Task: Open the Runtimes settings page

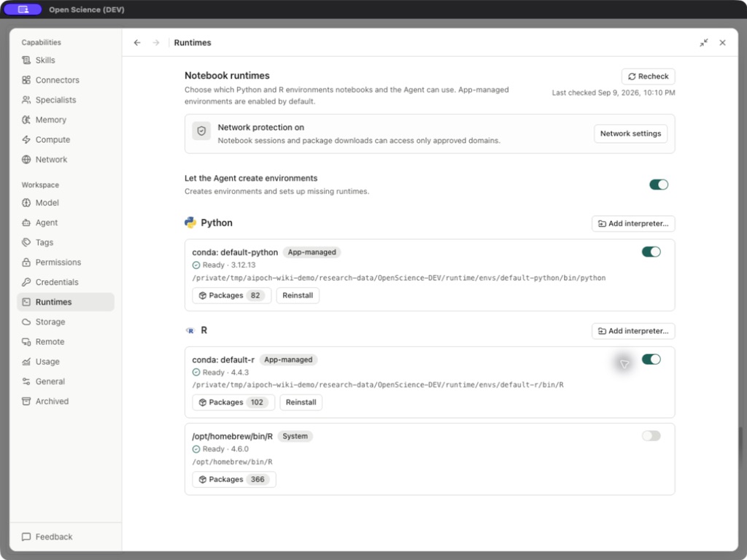Action: [66, 302]
